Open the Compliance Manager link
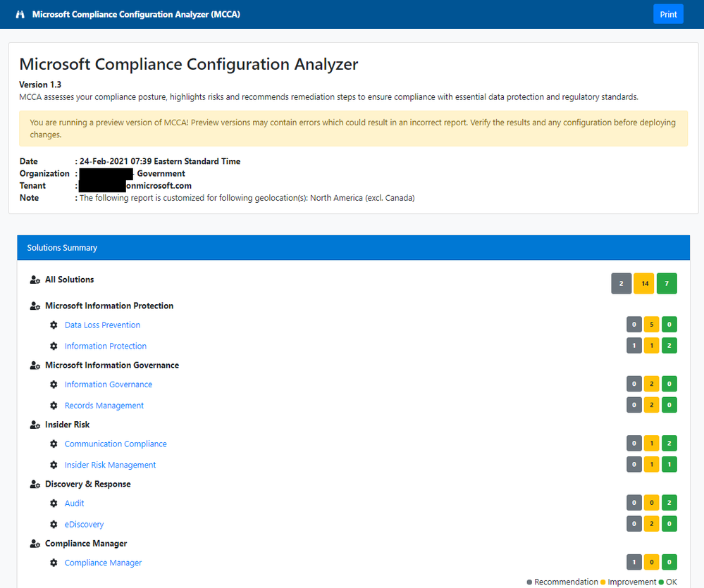 pyautogui.click(x=104, y=563)
